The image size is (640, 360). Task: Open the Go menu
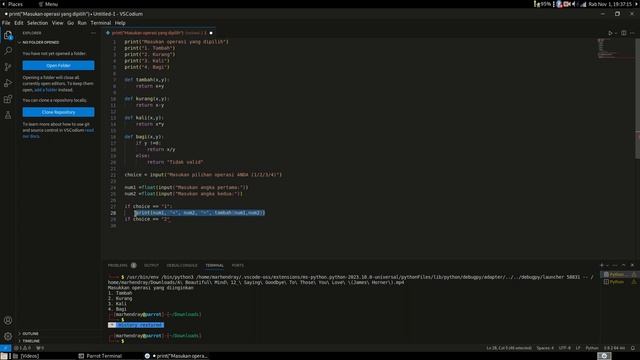71,23
